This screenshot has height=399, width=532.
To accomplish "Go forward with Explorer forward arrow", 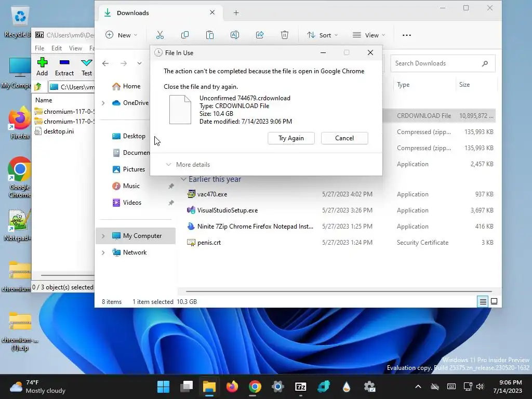I will click(124, 63).
